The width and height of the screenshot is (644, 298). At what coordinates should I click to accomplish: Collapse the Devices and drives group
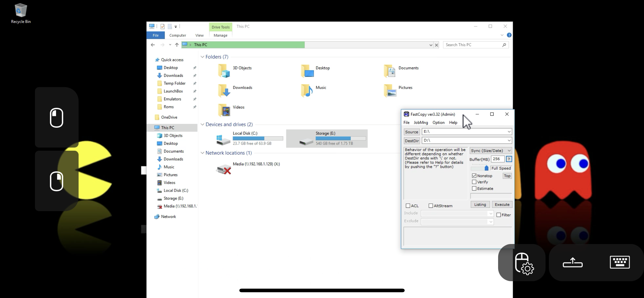point(202,125)
